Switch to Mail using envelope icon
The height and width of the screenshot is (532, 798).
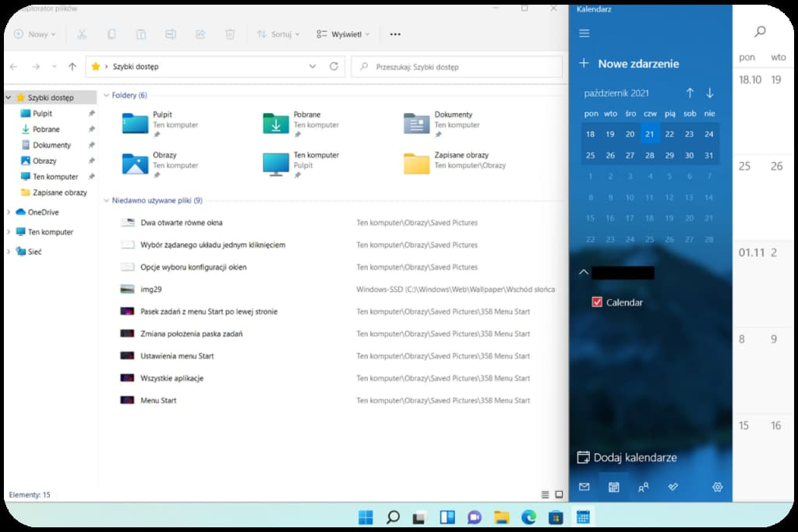pyautogui.click(x=584, y=488)
